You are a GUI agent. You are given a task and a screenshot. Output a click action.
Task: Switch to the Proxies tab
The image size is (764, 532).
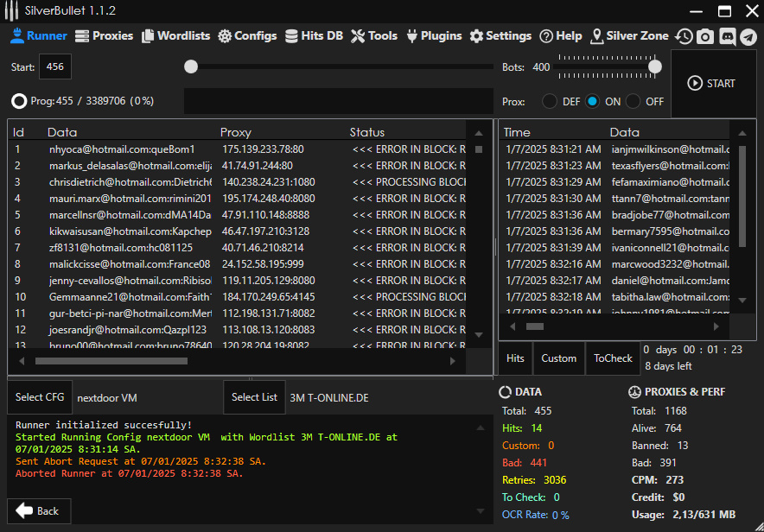tap(105, 36)
